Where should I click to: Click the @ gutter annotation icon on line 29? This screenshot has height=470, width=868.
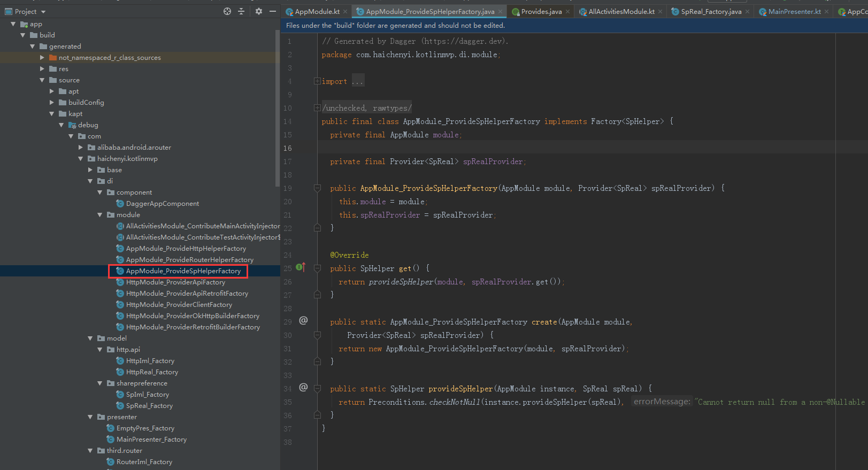pos(303,320)
